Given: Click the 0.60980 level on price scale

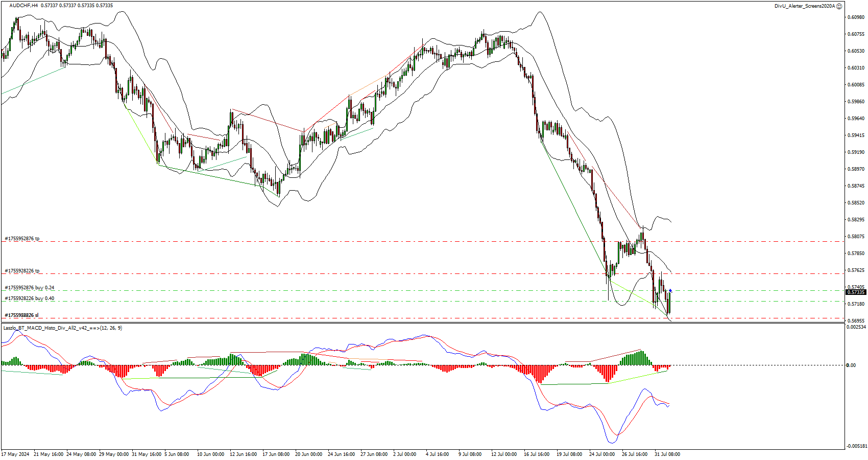Looking at the screenshot, I should pyautogui.click(x=856, y=17).
